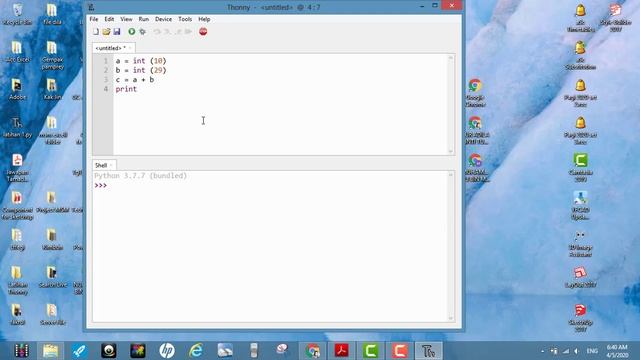The width and height of the screenshot is (640, 360).
Task: Select the SketchUp 2017 desktop shortcut
Action: (580, 318)
